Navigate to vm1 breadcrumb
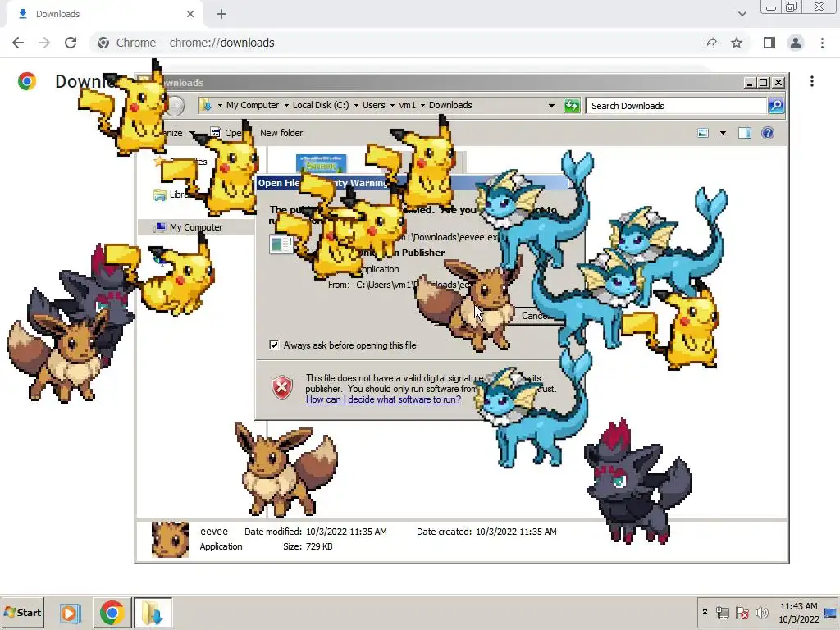 click(x=407, y=105)
